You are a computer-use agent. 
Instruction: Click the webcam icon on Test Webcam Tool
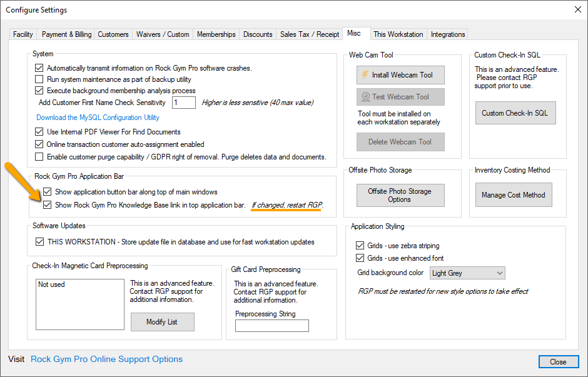click(366, 97)
